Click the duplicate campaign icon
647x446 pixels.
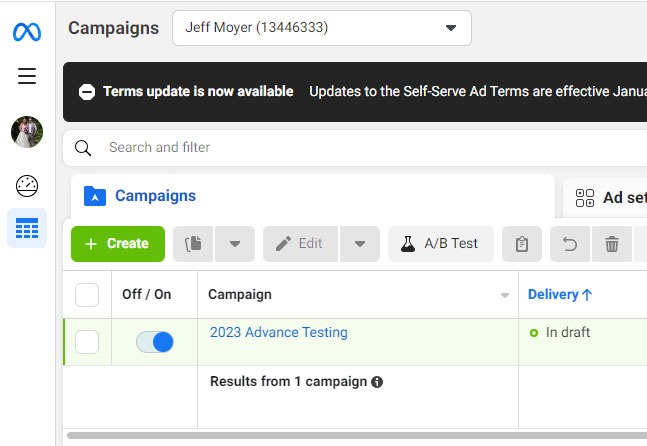click(193, 244)
